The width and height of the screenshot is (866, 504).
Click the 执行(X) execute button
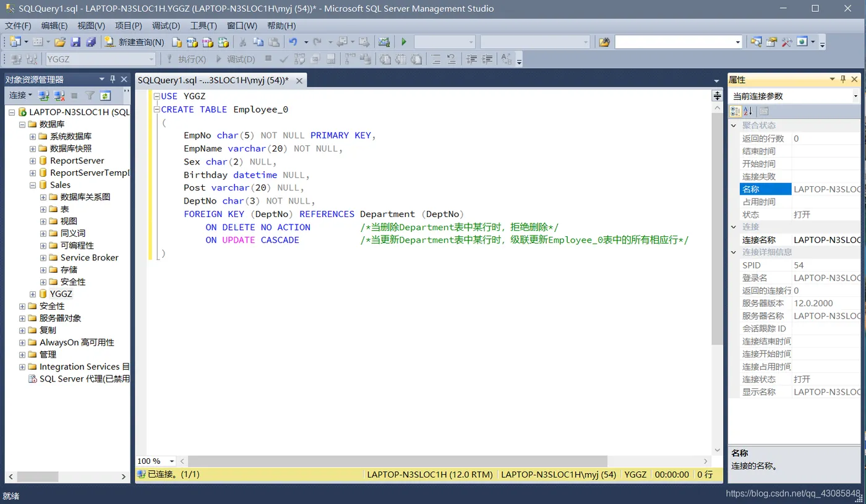tap(186, 59)
